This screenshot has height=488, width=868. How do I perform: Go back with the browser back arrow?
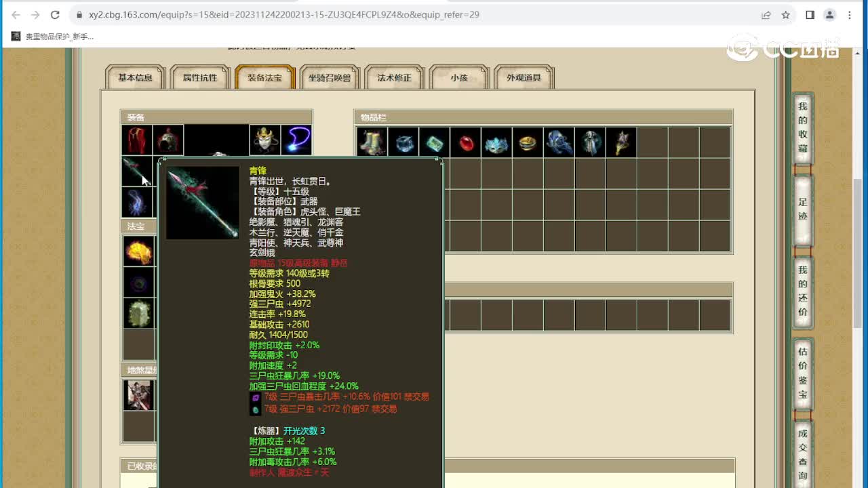16,14
